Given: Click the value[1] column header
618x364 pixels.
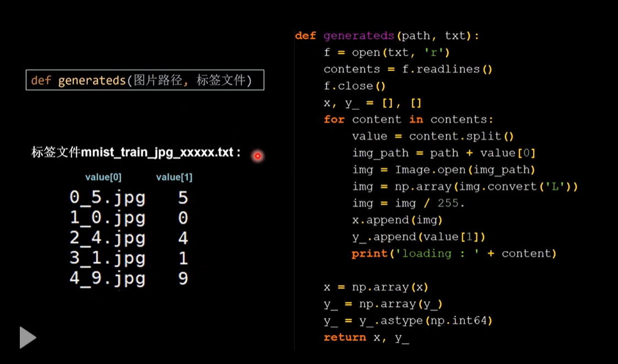Looking at the screenshot, I should 174,177.
